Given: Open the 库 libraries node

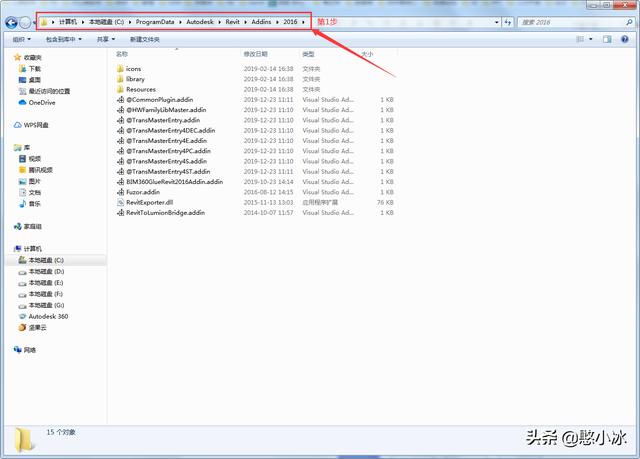Looking at the screenshot, I should coord(27,147).
